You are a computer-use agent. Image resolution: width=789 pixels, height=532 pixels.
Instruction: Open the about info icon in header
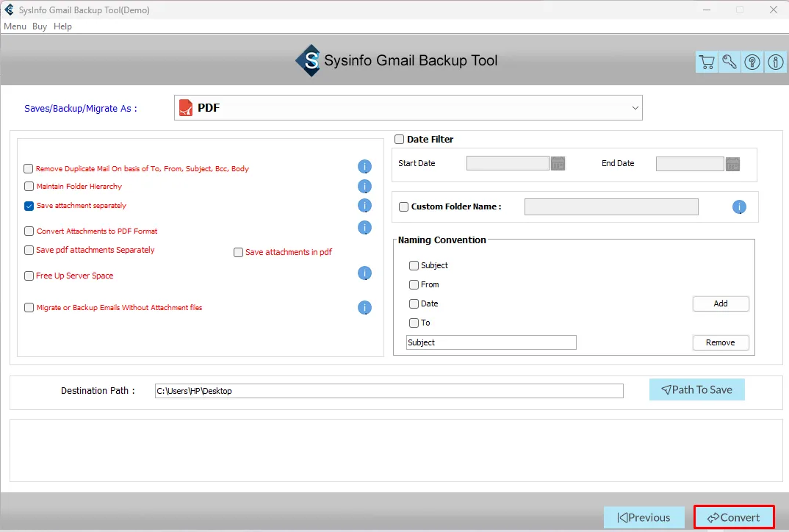click(x=775, y=62)
